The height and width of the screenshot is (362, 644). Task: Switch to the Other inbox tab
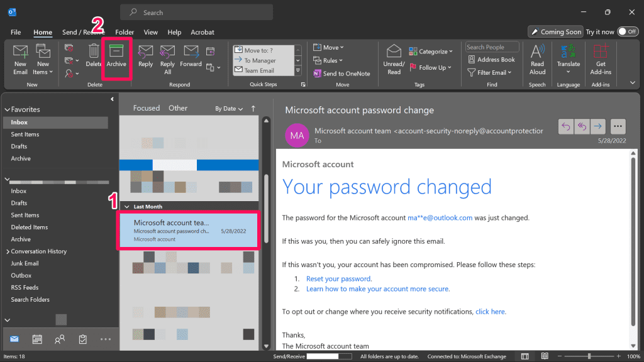(178, 108)
